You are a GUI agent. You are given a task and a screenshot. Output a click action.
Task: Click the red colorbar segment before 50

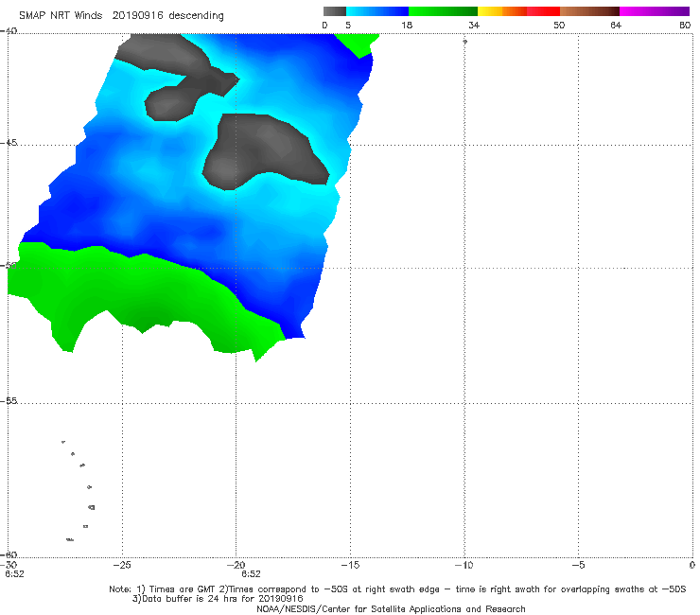543,11
